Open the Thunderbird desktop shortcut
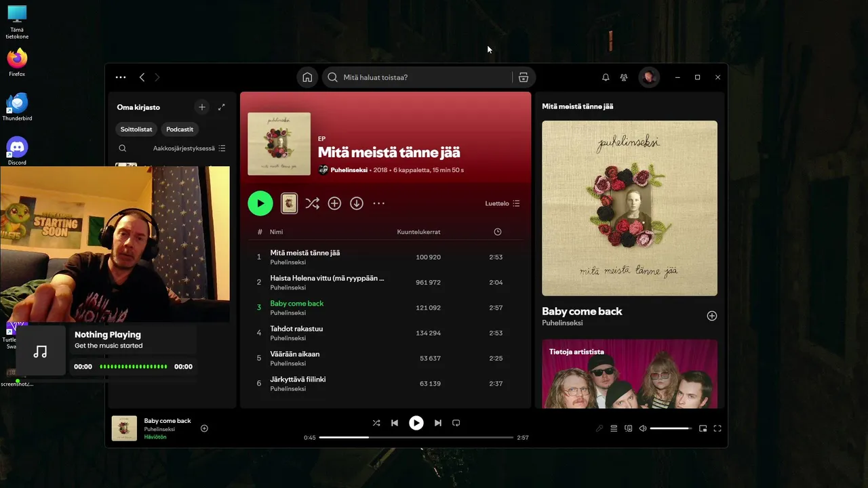 (17, 106)
